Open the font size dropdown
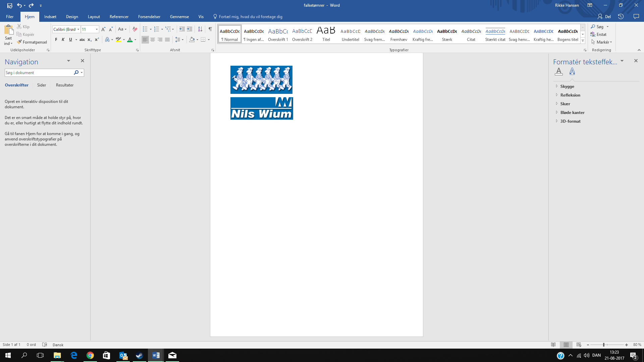The height and width of the screenshot is (362, 644). [97, 29]
